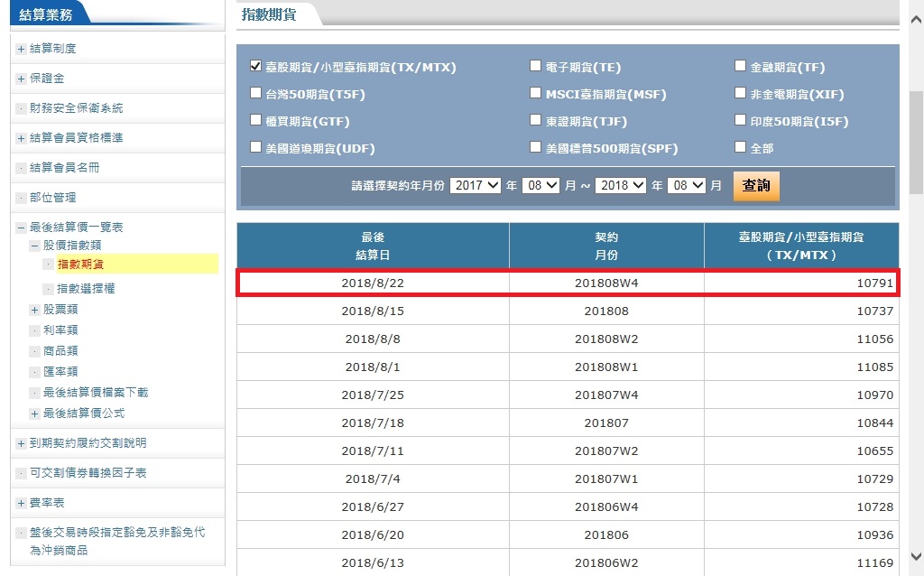This screenshot has width=924, height=576.
Task: Expand the 到期契約履約交割說明 plus icon
Action: click(x=22, y=443)
